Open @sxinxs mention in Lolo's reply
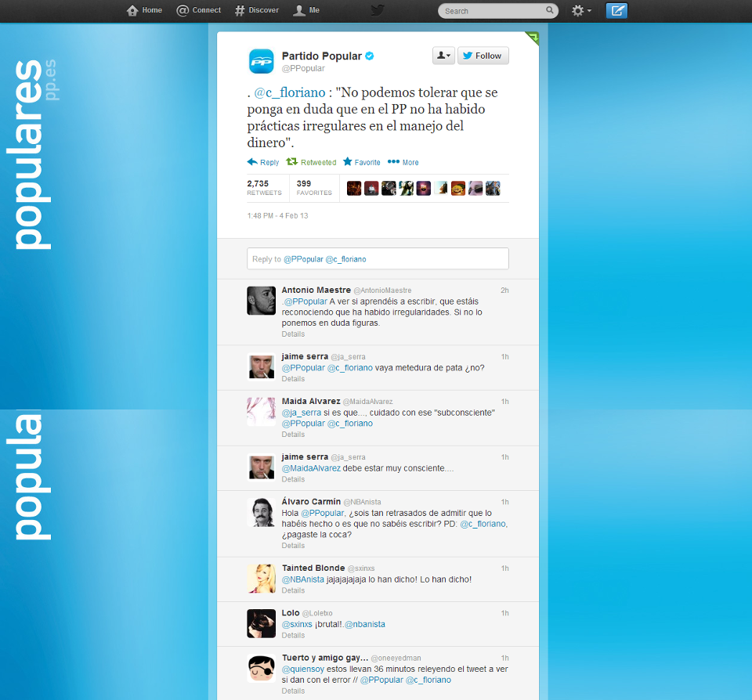 click(x=297, y=624)
